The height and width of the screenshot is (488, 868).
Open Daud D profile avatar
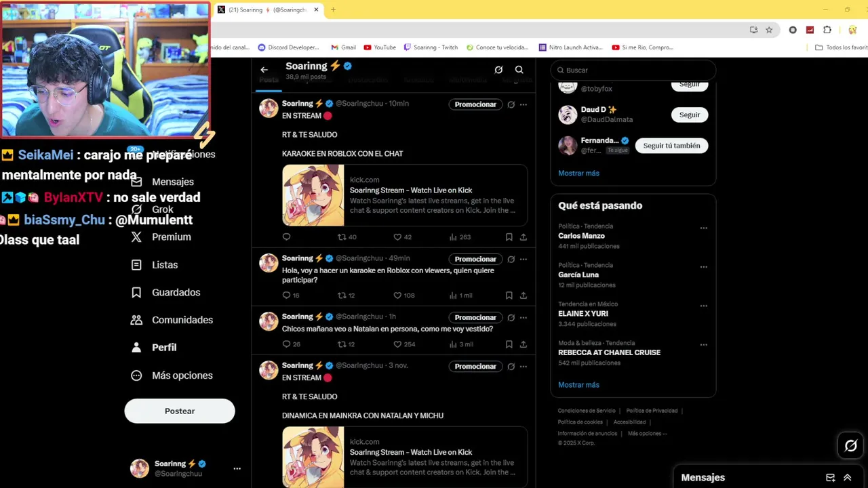pos(568,115)
